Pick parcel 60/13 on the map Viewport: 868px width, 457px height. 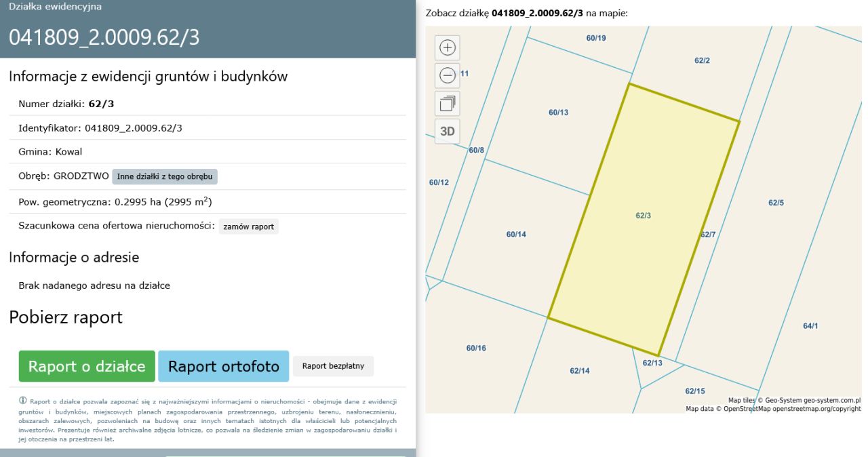click(558, 113)
